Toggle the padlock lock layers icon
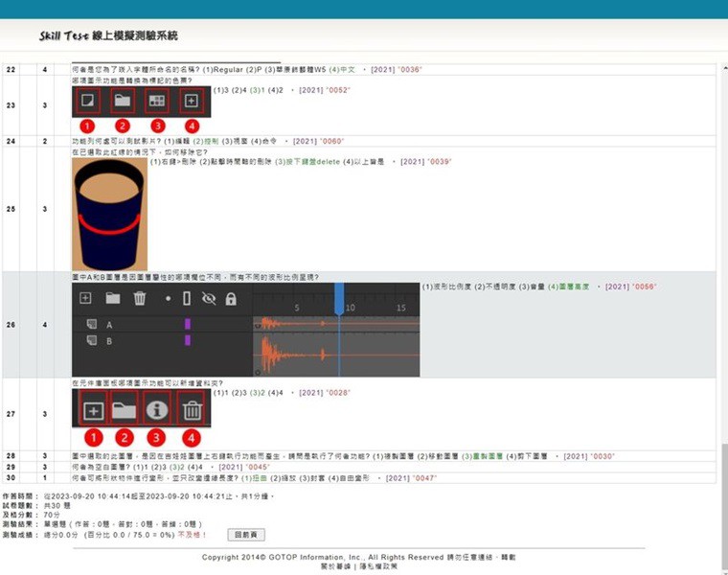728x575 pixels. [x=230, y=299]
